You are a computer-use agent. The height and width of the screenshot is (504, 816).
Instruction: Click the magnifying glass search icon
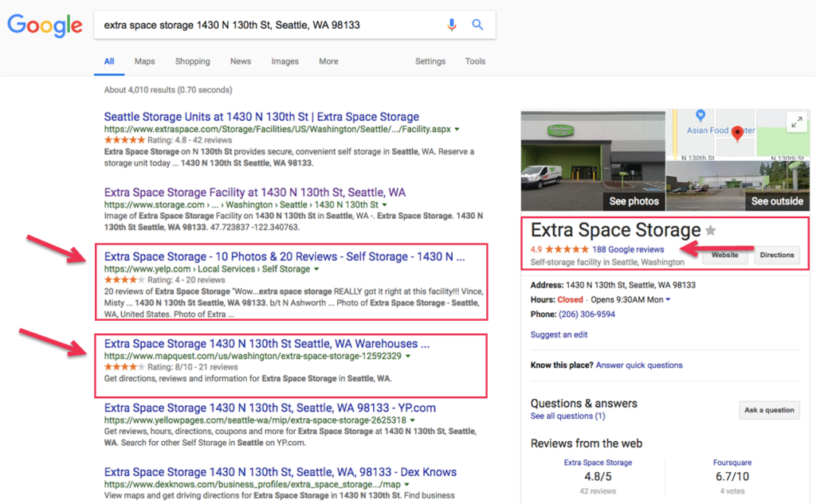coord(477,25)
